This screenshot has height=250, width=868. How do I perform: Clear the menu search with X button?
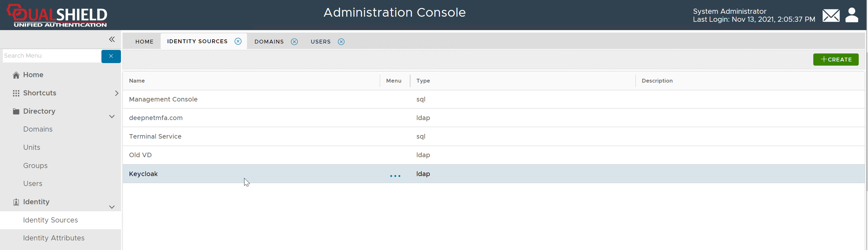(x=111, y=56)
